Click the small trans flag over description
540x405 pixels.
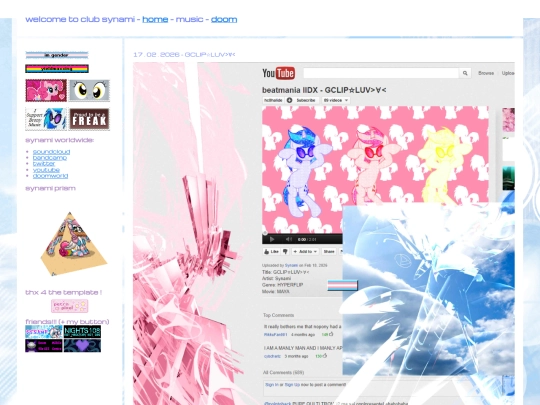click(x=342, y=285)
